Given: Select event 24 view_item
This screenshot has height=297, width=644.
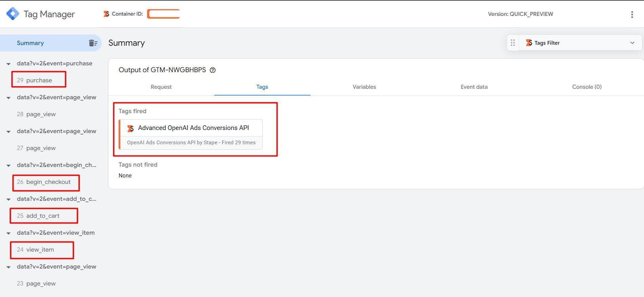Looking at the screenshot, I should 35,250.
